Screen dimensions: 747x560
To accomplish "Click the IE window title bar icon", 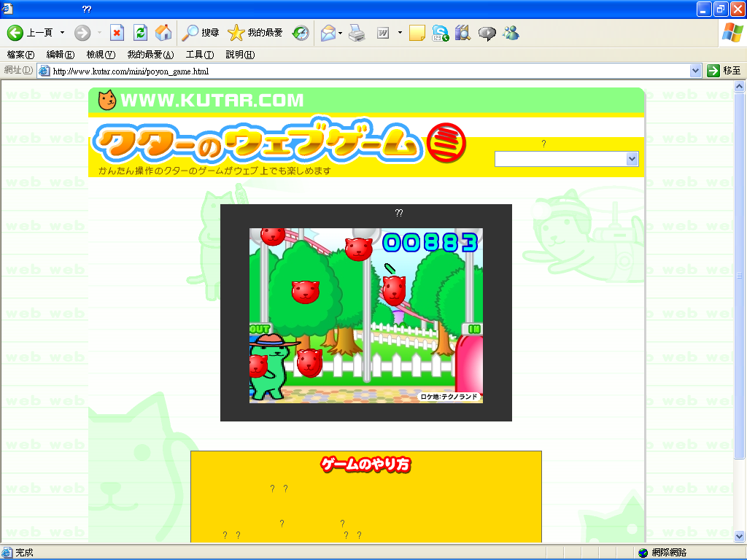I will 7,9.
